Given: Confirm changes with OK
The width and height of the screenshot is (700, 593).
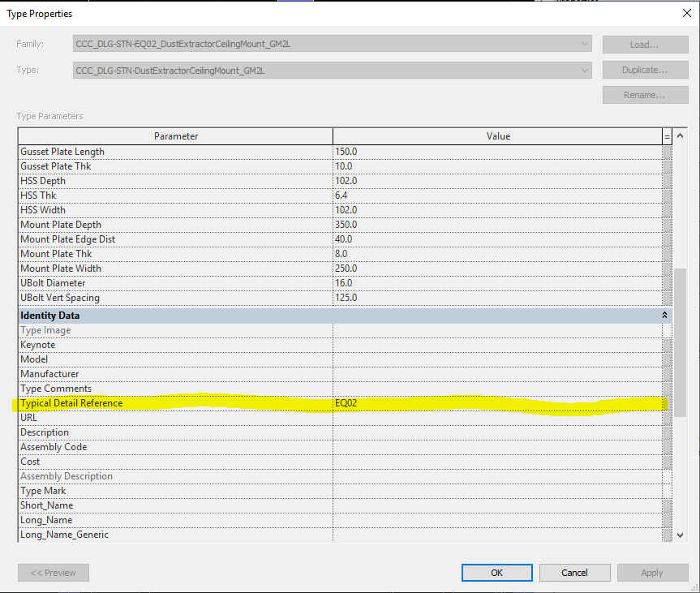Looking at the screenshot, I should point(496,572).
